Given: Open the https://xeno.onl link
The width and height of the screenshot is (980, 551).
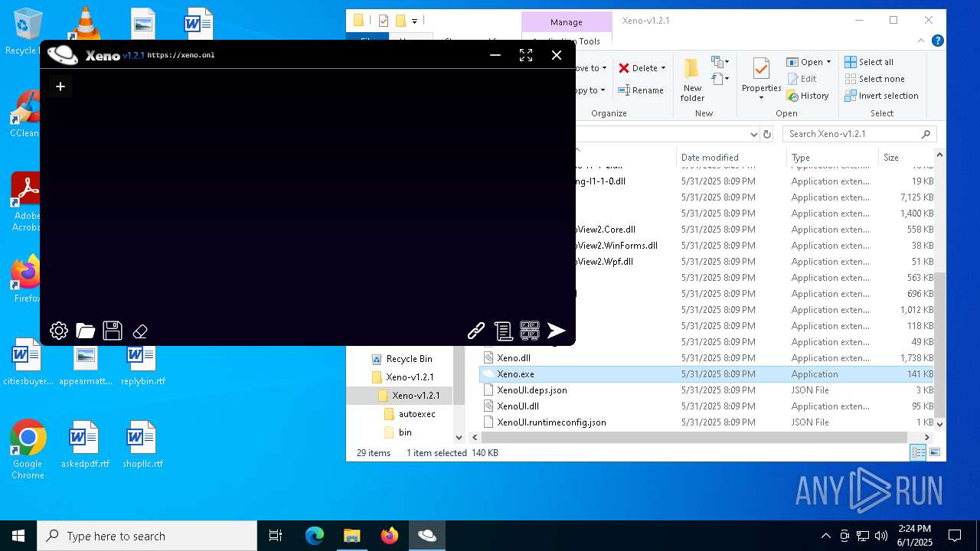Looking at the screenshot, I should [181, 55].
